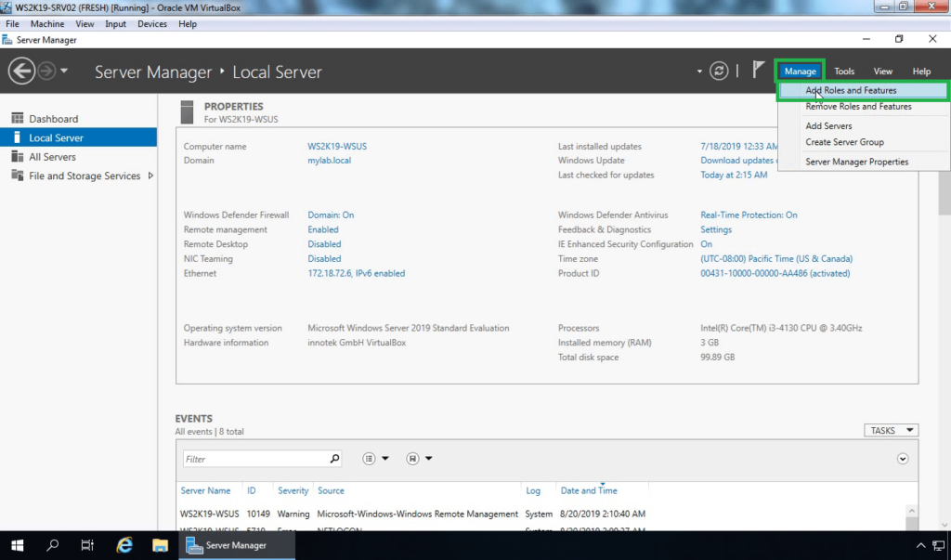
Task: Click the NIC Teaming Disabled link
Action: (x=324, y=259)
